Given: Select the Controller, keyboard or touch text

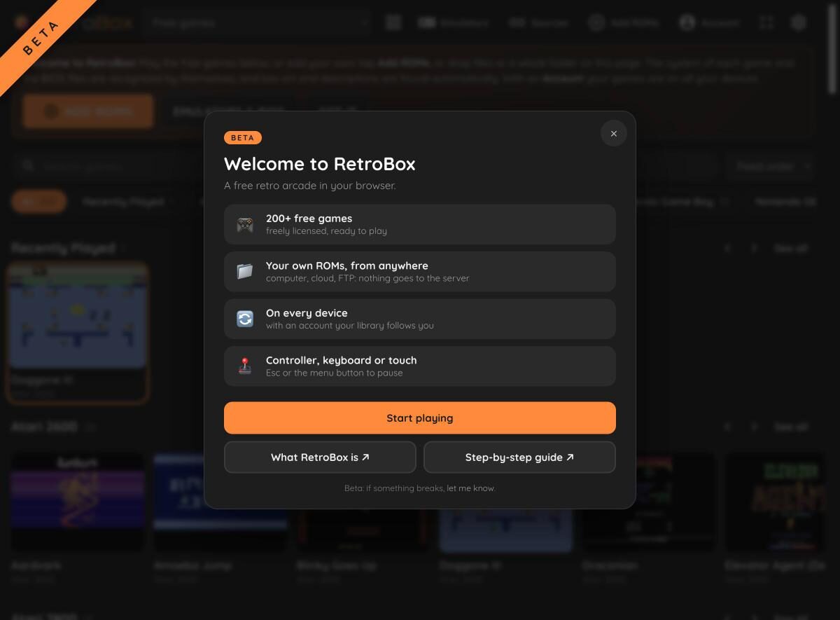Looking at the screenshot, I should [x=341, y=360].
